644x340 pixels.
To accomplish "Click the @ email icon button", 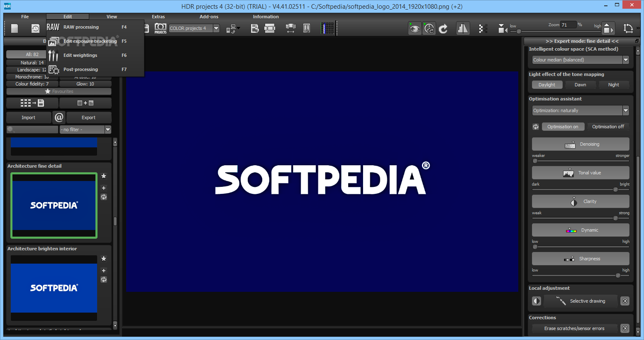I will click(x=59, y=117).
